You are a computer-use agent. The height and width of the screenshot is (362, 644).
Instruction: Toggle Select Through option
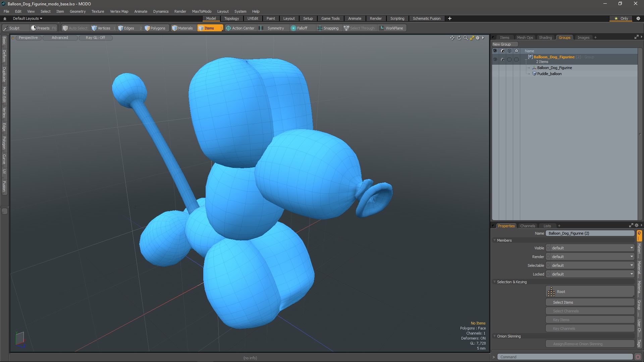[x=359, y=28]
